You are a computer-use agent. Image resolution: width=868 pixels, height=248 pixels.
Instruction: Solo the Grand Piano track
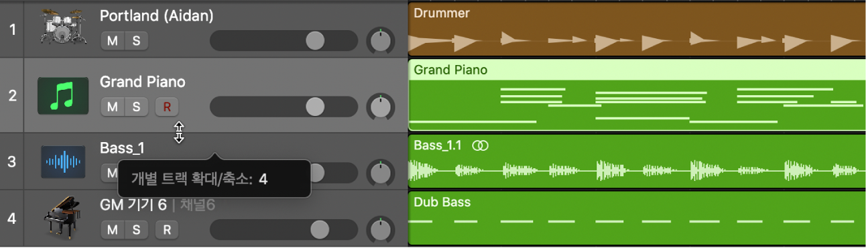coord(137,107)
